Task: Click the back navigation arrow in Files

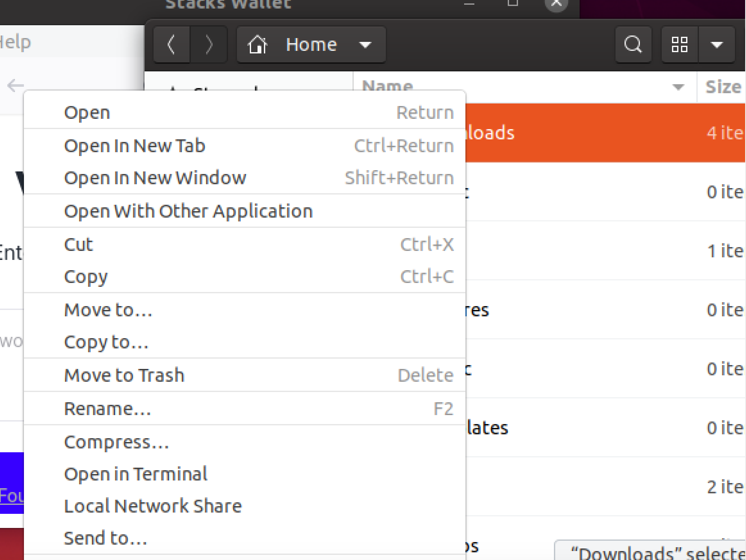Action: pyautogui.click(x=171, y=44)
